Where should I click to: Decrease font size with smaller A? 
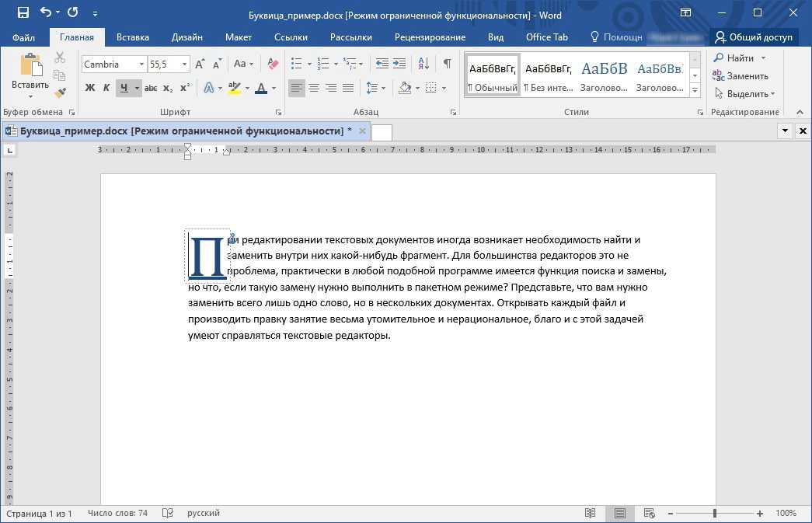pos(217,65)
